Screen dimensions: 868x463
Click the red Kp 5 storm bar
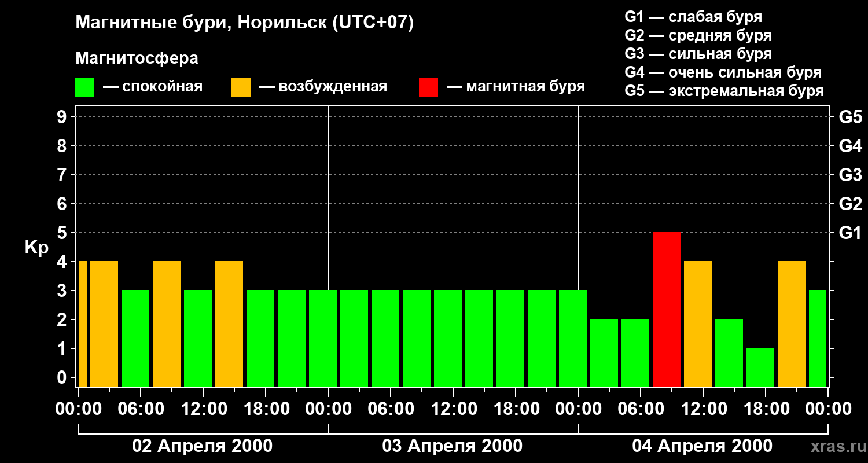[667, 309]
